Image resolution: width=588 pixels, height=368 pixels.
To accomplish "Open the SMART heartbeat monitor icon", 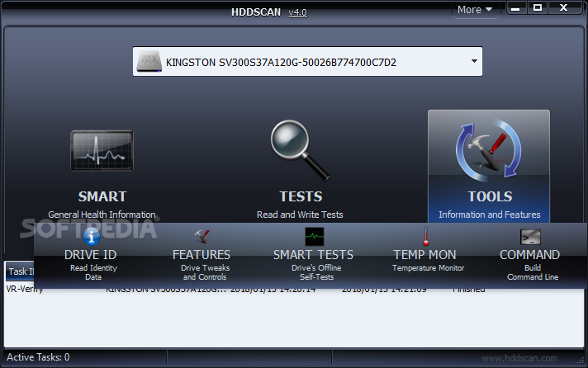I will tap(102, 151).
